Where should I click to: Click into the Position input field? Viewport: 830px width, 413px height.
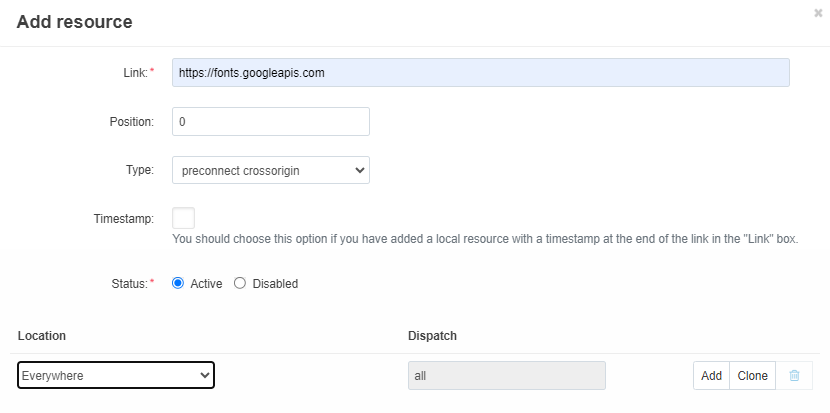click(270, 121)
